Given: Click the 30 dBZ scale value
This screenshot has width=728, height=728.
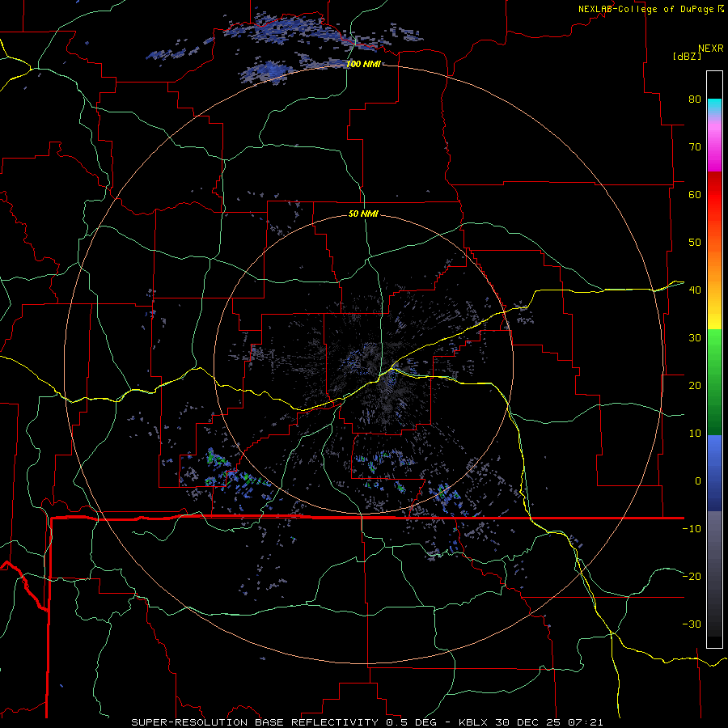Looking at the screenshot, I should click(695, 337).
